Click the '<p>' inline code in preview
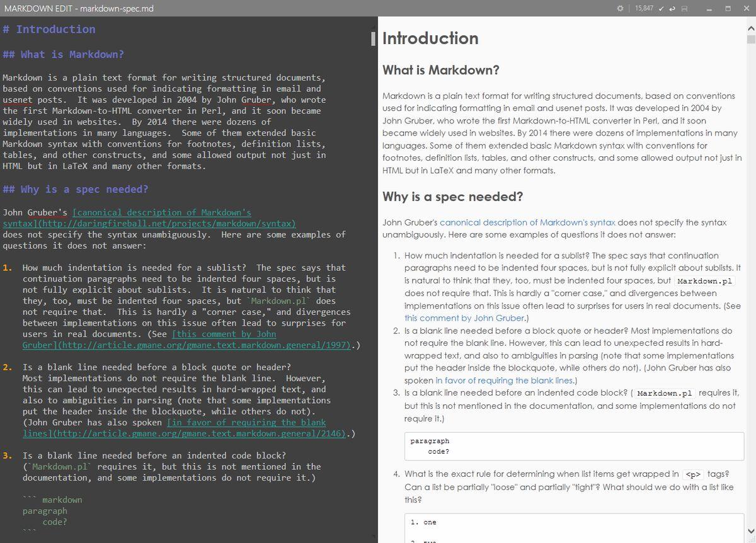This screenshot has width=756, height=543. 693,474
